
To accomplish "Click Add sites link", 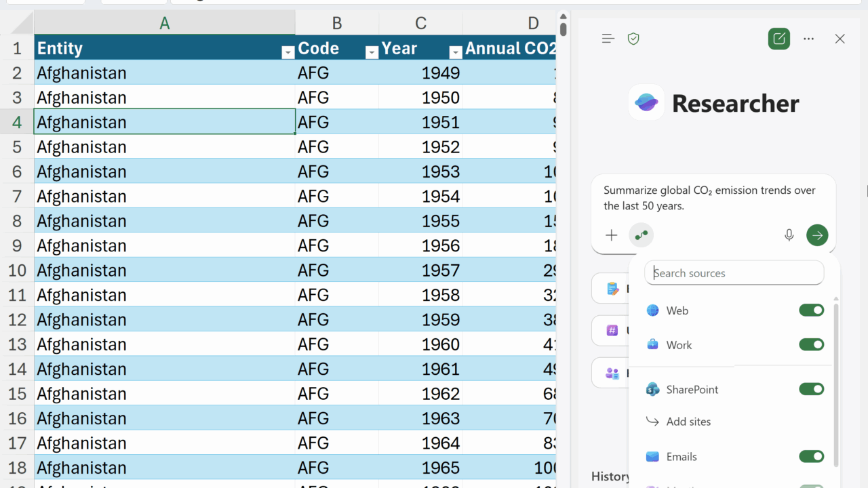I will click(x=688, y=422).
